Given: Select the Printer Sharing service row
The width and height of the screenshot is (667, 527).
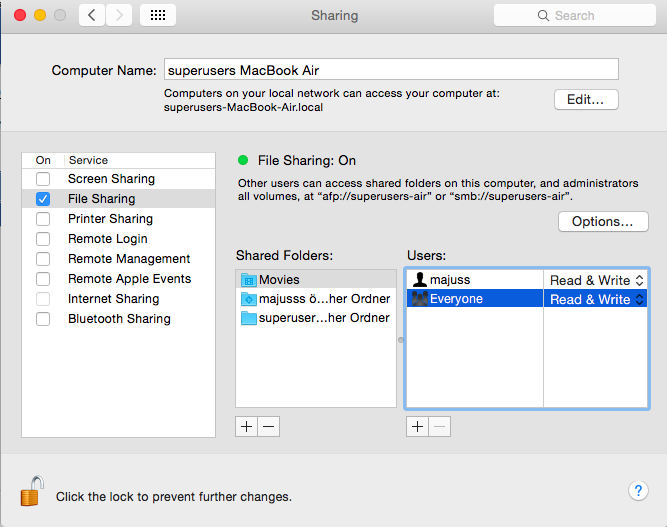Looking at the screenshot, I should (119, 219).
